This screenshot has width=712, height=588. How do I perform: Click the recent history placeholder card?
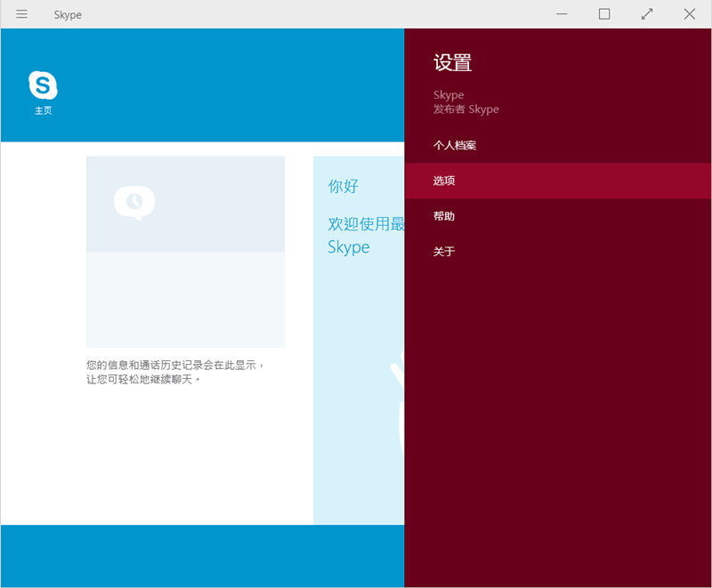click(185, 252)
